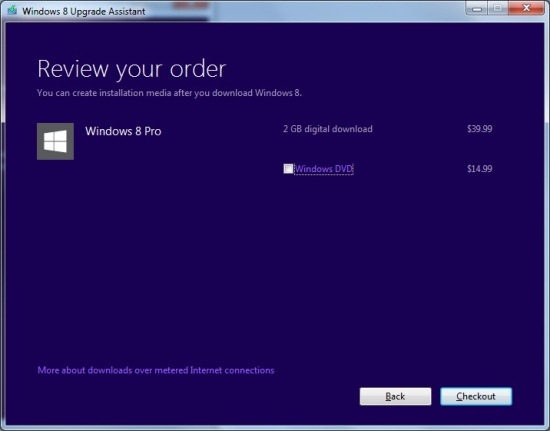Minimize the Upgrade Assistant window

(476, 8)
